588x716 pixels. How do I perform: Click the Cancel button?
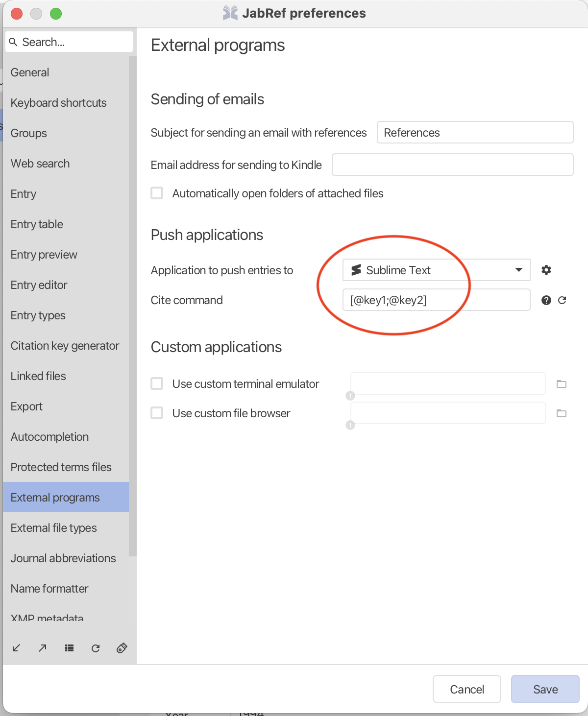466,689
